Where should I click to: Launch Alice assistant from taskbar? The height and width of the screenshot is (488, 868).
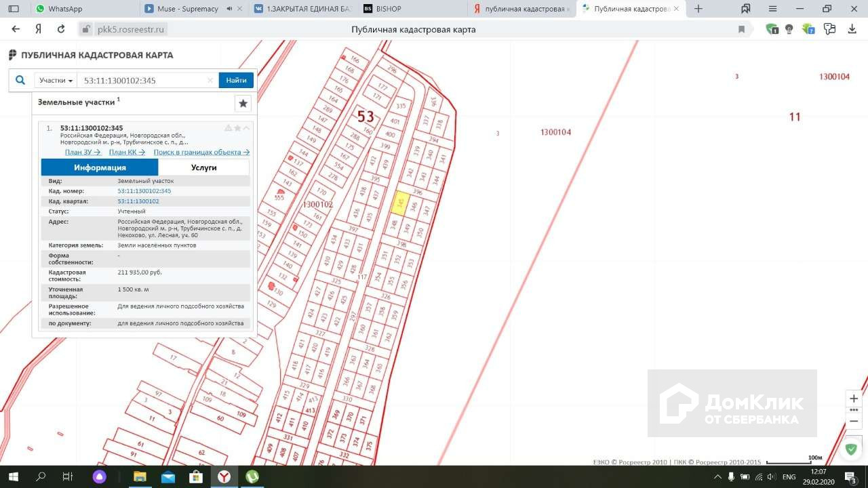[x=99, y=476]
